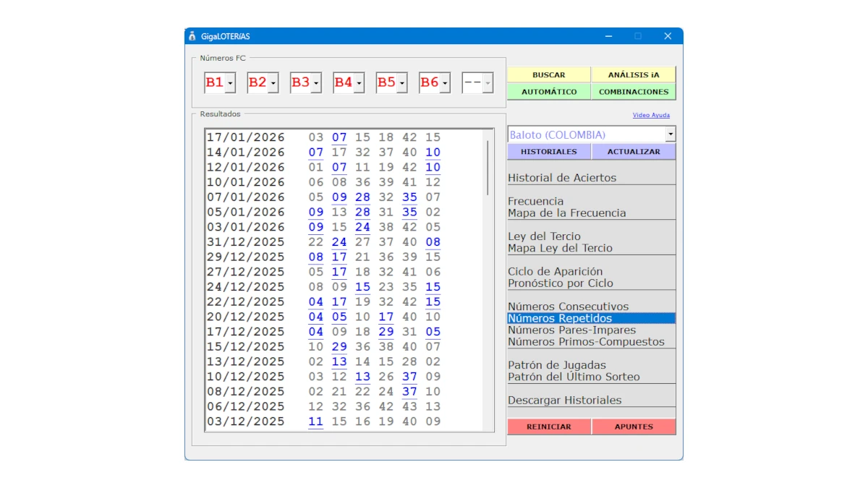This screenshot has height=488, width=868.
Task: Click the COMBINACIONES button
Action: (634, 92)
